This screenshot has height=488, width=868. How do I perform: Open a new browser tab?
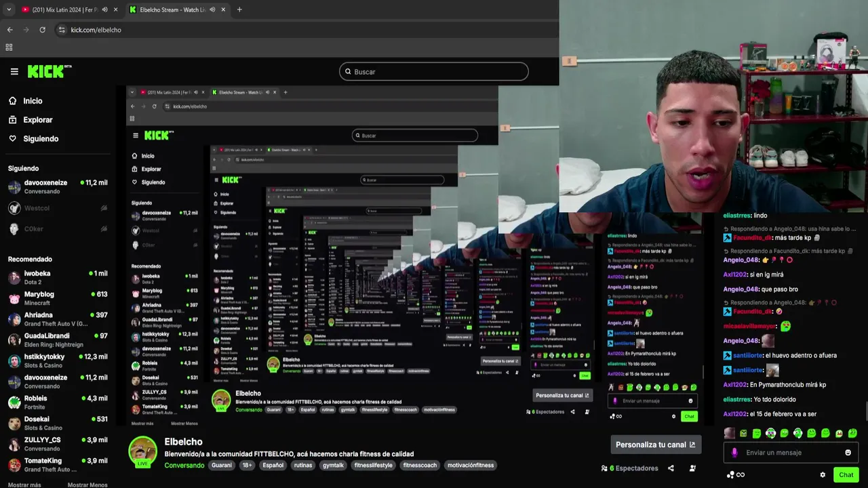click(x=239, y=9)
